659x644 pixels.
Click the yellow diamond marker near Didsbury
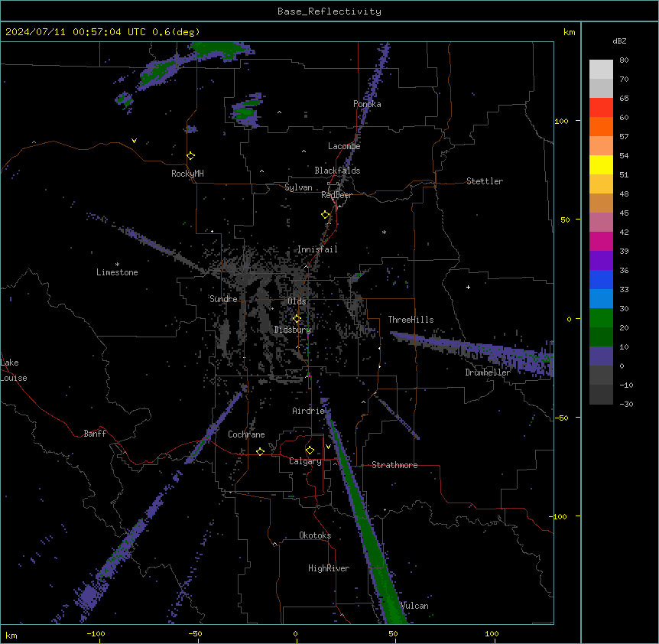297,319
